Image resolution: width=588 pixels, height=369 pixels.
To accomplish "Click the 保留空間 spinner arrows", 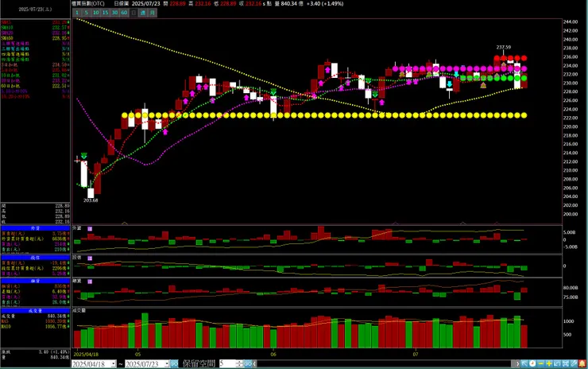I will (240, 363).
